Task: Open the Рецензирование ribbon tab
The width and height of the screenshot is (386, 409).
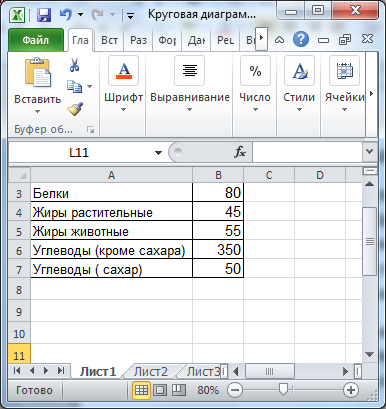Action: pos(225,40)
